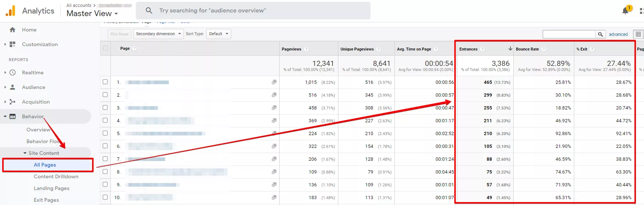Open the Home section in the sidebar

29,30
